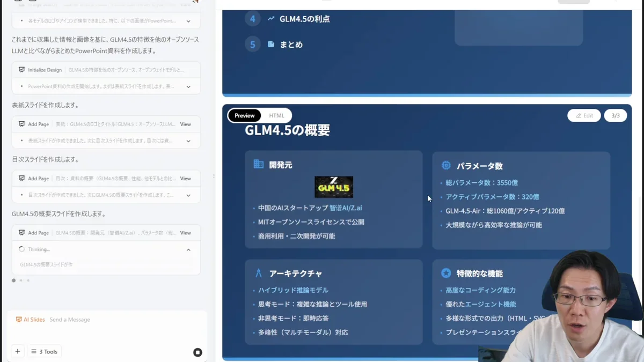
Task: Click the GLM4.5の利点 trend icon
Action: pos(271,18)
